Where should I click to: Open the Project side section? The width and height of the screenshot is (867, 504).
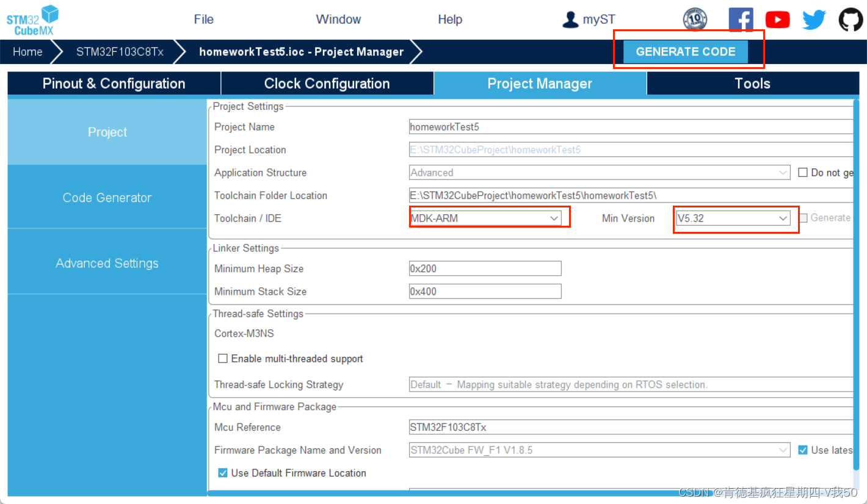107,132
